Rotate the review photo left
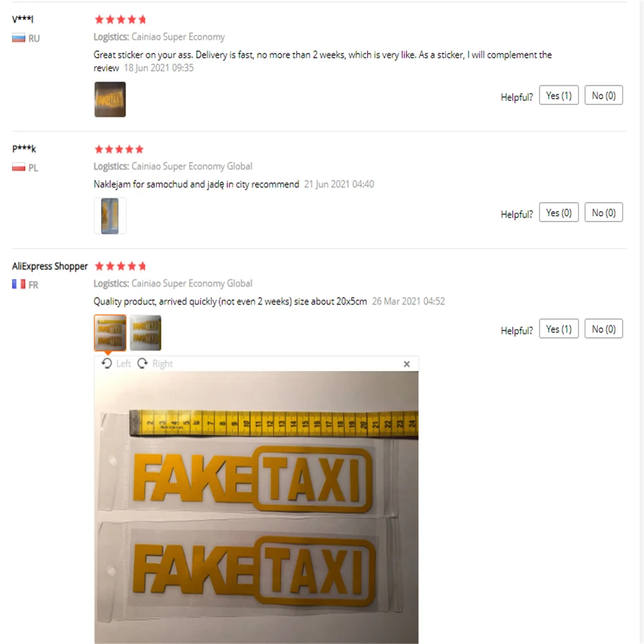644x644 pixels. coord(116,363)
